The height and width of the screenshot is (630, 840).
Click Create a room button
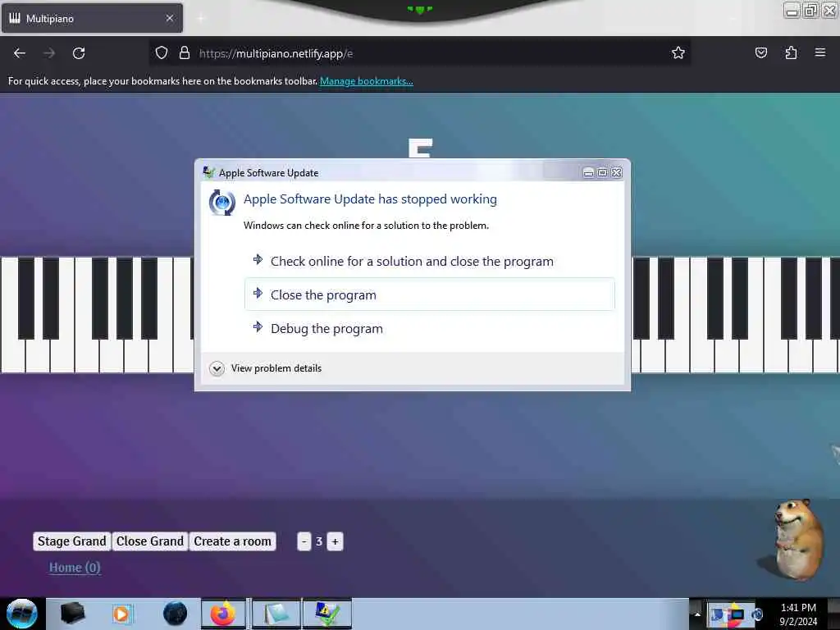pos(232,541)
